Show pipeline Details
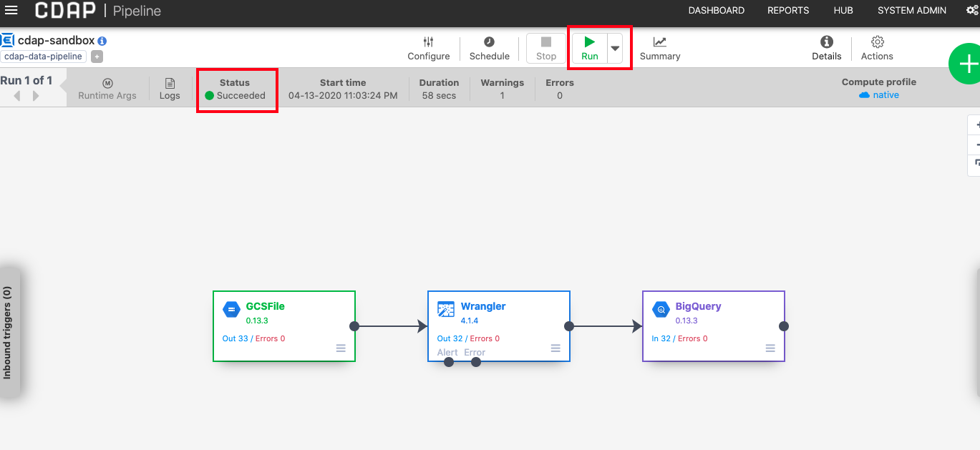The height and width of the screenshot is (450, 980). [x=827, y=49]
